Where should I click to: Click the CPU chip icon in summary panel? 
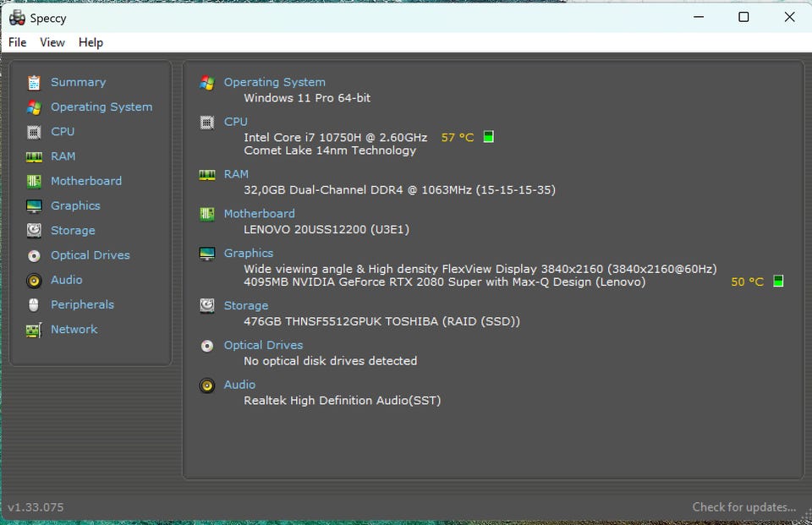(207, 123)
